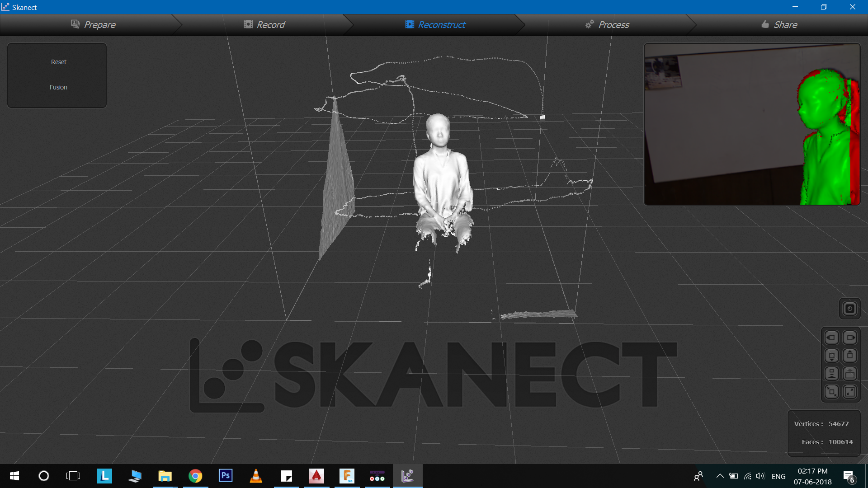This screenshot has width=868, height=488.
Task: Open the notification center icon
Action: tap(849, 476)
